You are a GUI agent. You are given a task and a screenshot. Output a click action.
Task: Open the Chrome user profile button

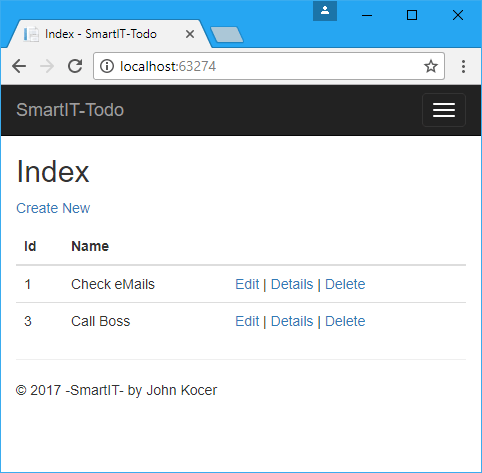[325, 11]
